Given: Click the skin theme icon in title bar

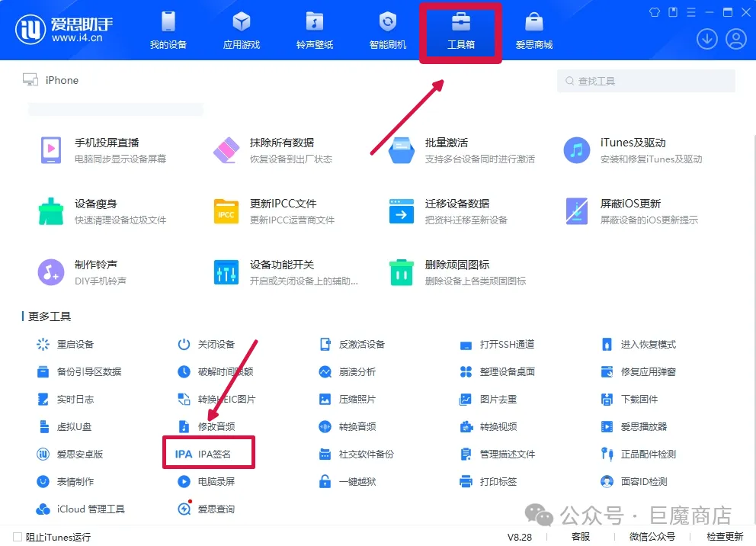Looking at the screenshot, I should 655,12.
